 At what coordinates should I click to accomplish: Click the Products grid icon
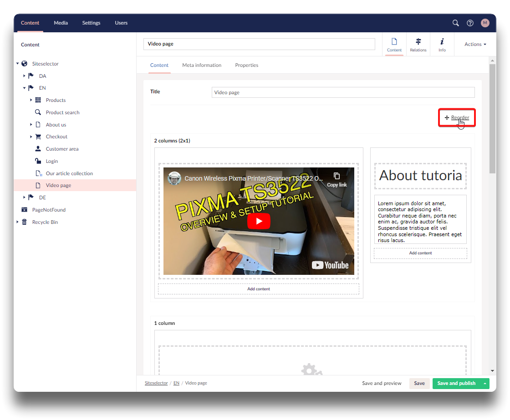[38, 100]
